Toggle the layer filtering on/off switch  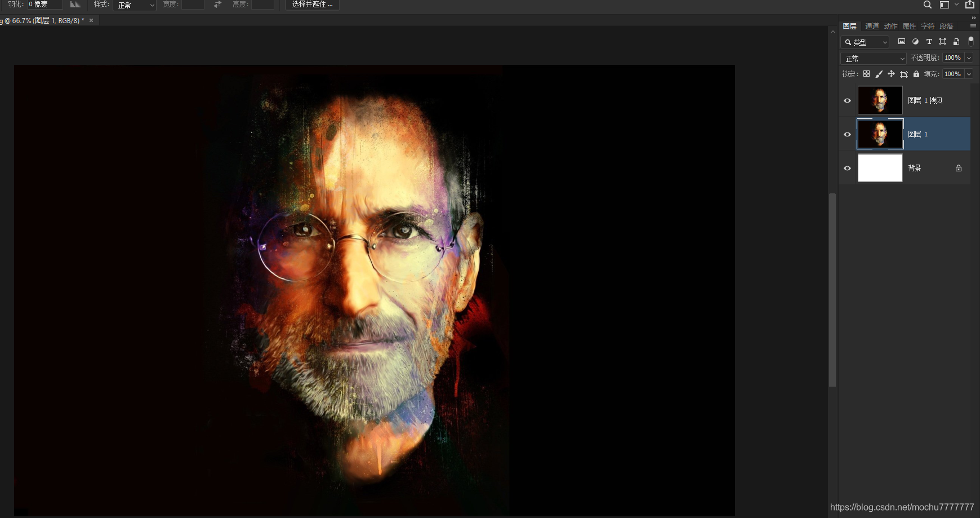tap(970, 41)
